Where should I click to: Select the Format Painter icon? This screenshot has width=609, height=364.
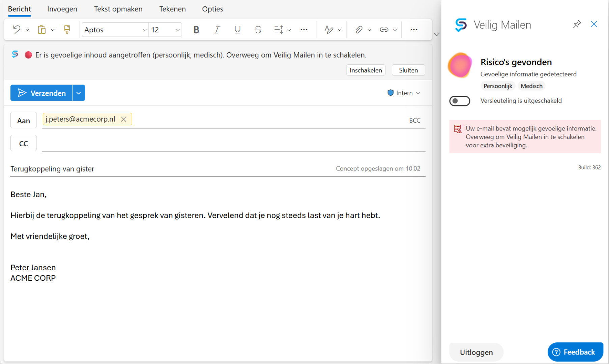[67, 30]
